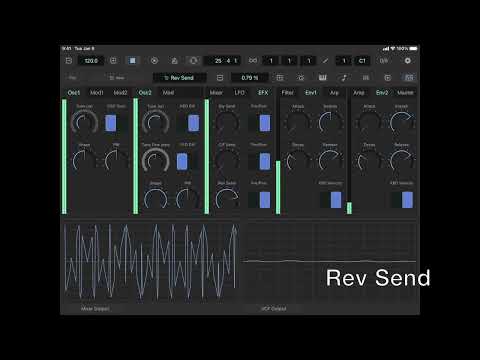Open the Master tab
Image resolution: width=480 pixels, height=360 pixels.
click(x=405, y=93)
